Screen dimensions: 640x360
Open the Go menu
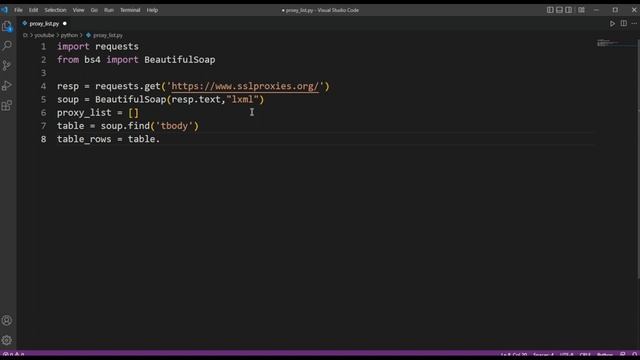click(x=94, y=10)
